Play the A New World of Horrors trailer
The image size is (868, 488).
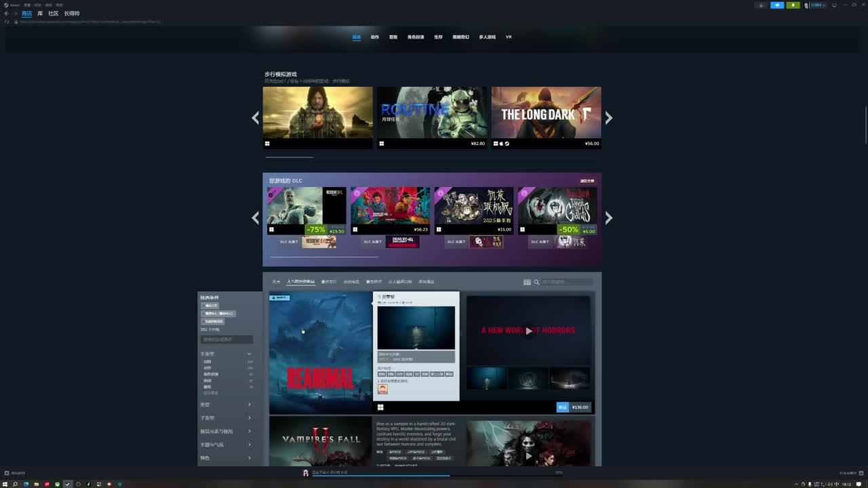pyautogui.click(x=528, y=331)
